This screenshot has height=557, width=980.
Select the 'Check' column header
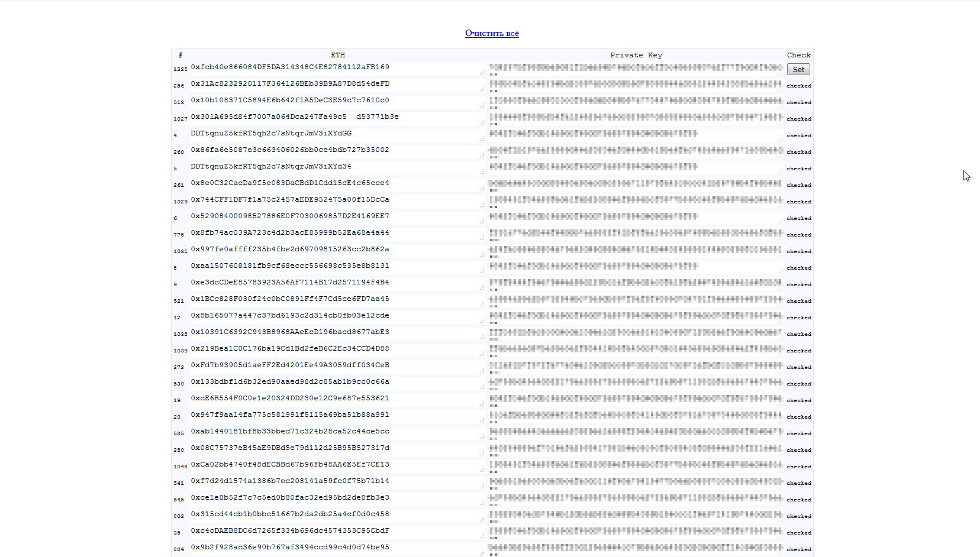point(799,55)
